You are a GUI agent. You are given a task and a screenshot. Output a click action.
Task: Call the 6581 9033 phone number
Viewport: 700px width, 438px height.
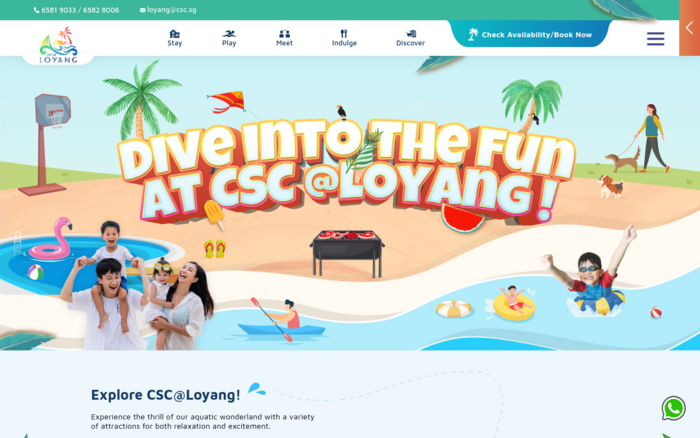click(x=58, y=10)
